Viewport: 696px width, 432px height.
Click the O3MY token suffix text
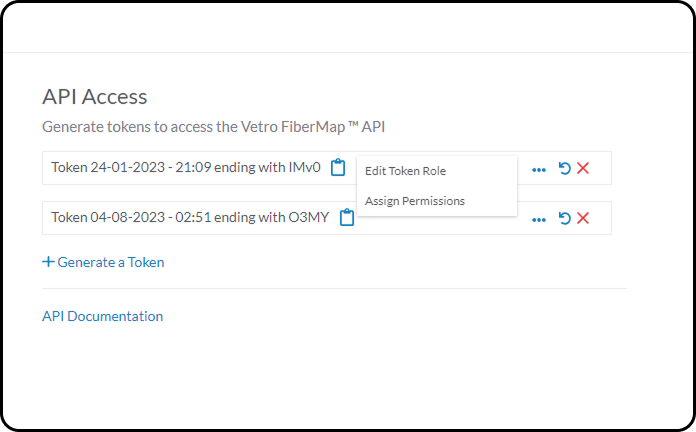308,217
